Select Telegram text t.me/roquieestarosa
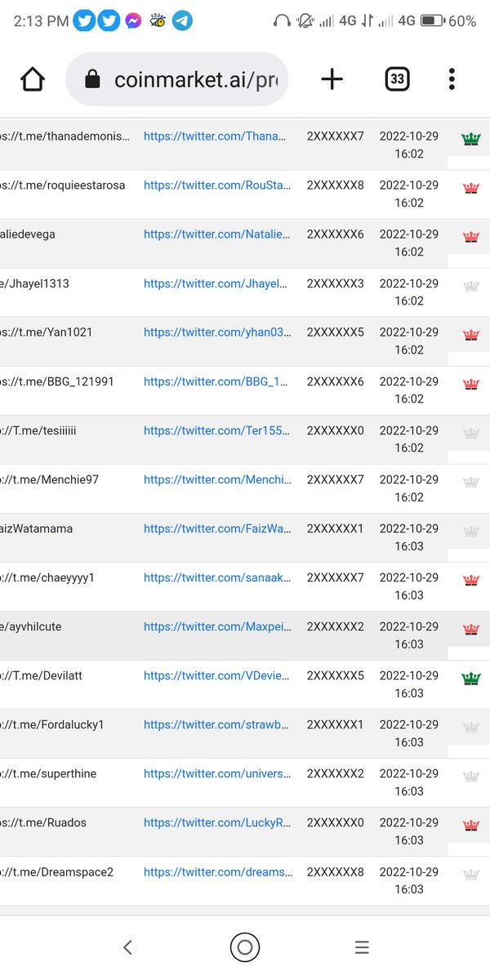The width and height of the screenshot is (490, 980). click(71, 185)
